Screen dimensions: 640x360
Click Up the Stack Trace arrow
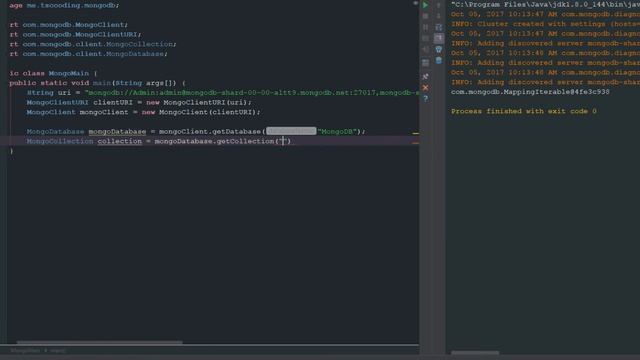coord(439,5)
